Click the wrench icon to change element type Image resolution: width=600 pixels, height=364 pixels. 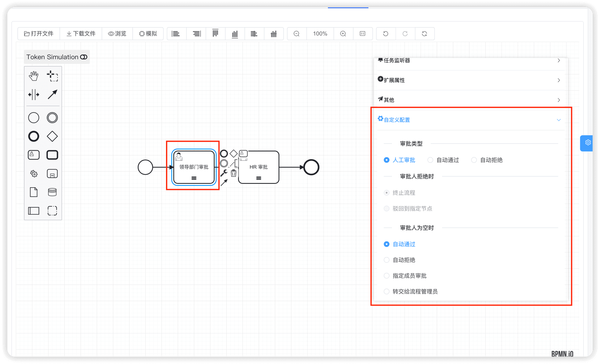click(x=223, y=173)
